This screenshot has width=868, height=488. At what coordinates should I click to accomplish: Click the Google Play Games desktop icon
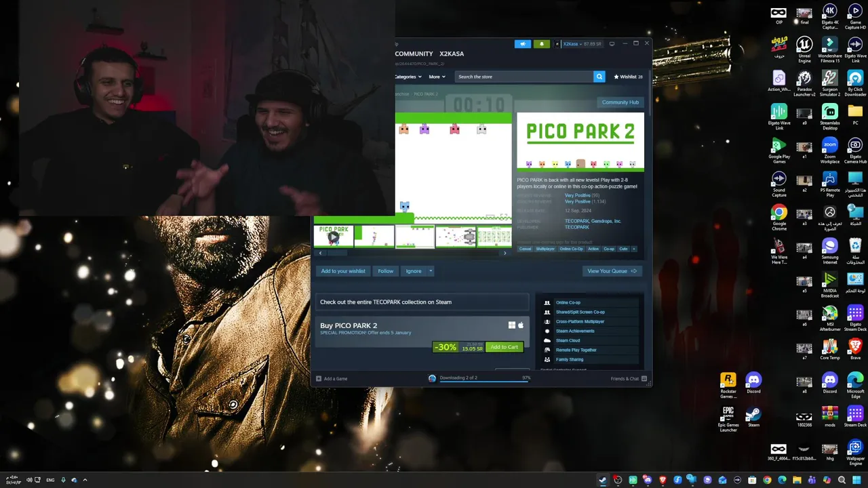pyautogui.click(x=779, y=151)
